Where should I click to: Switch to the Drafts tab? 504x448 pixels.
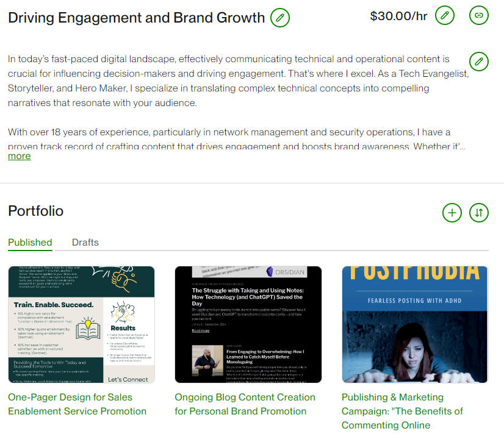point(85,242)
